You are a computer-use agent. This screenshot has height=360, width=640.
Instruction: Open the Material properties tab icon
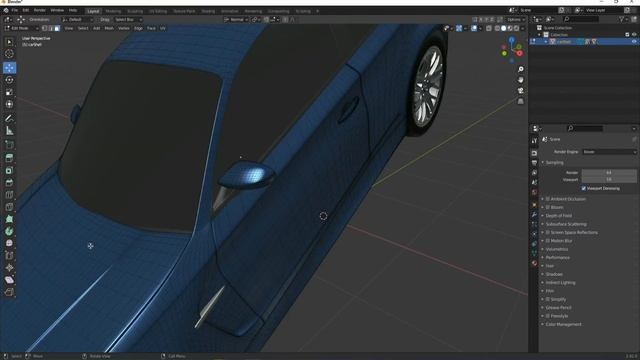point(534,263)
